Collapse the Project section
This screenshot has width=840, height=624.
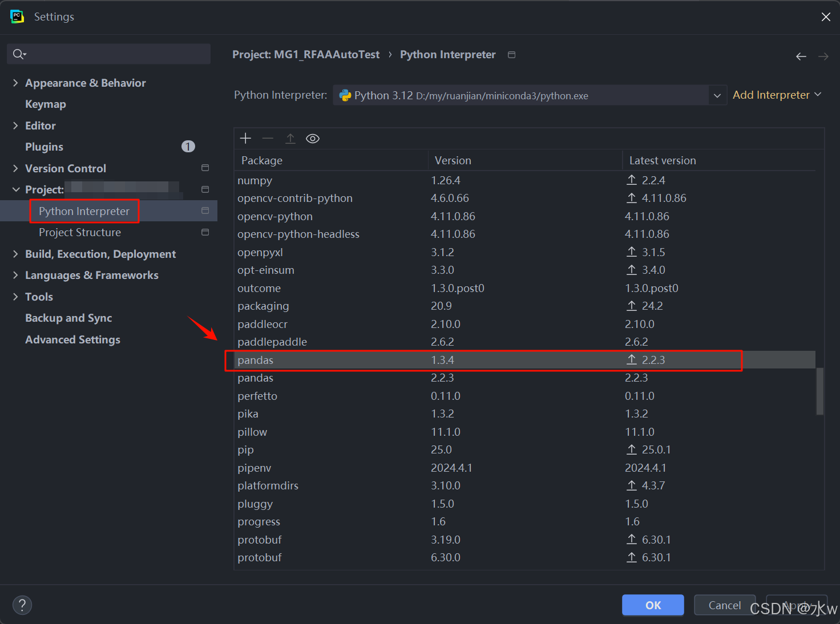(x=15, y=189)
